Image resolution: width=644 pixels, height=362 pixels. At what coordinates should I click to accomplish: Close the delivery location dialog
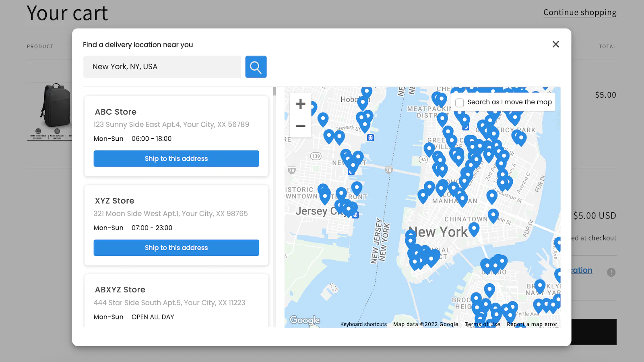coord(555,44)
